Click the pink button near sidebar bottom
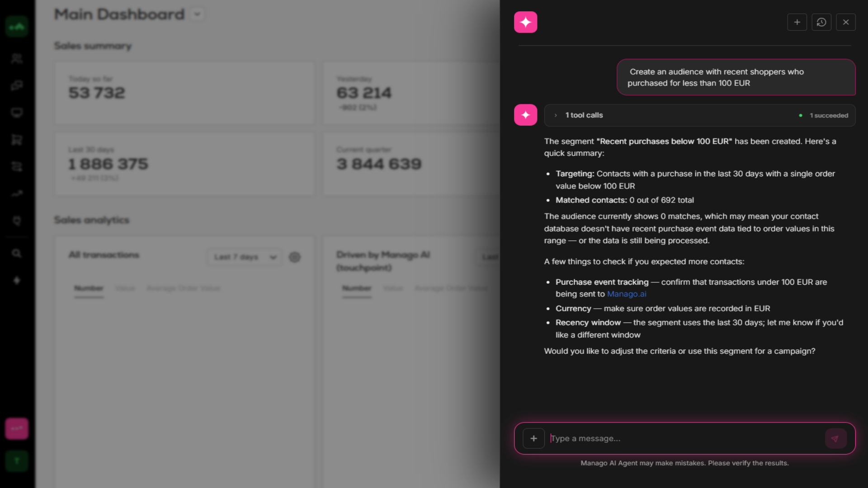 tap(17, 428)
